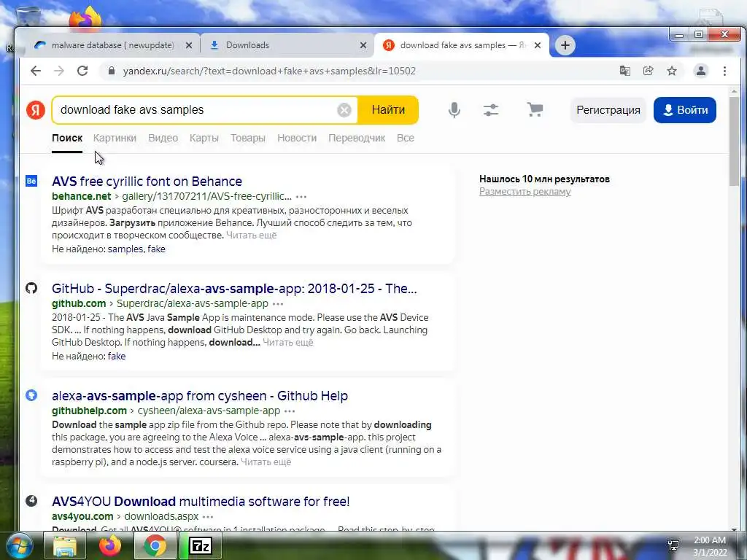Open Windows Explorer from taskbar
Viewport: 747px width, 560px height.
pyautogui.click(x=65, y=545)
